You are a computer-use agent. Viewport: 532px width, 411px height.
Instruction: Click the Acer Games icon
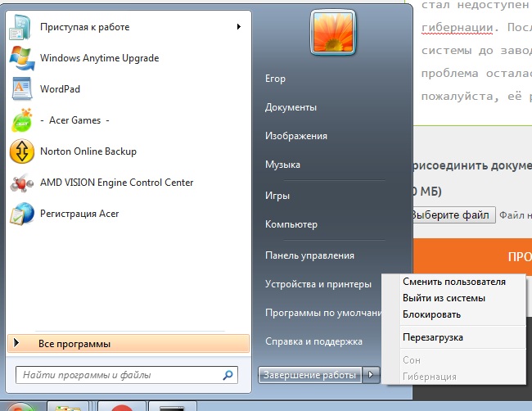tap(22, 120)
